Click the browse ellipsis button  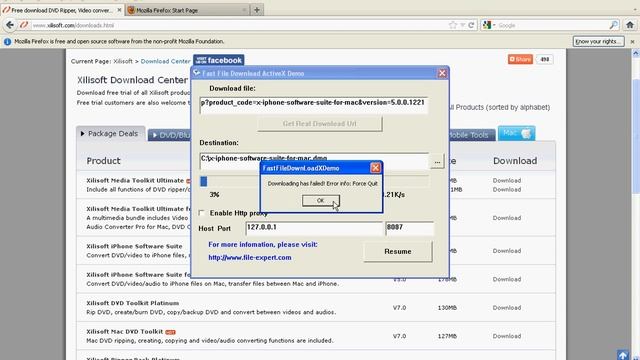pos(437,162)
